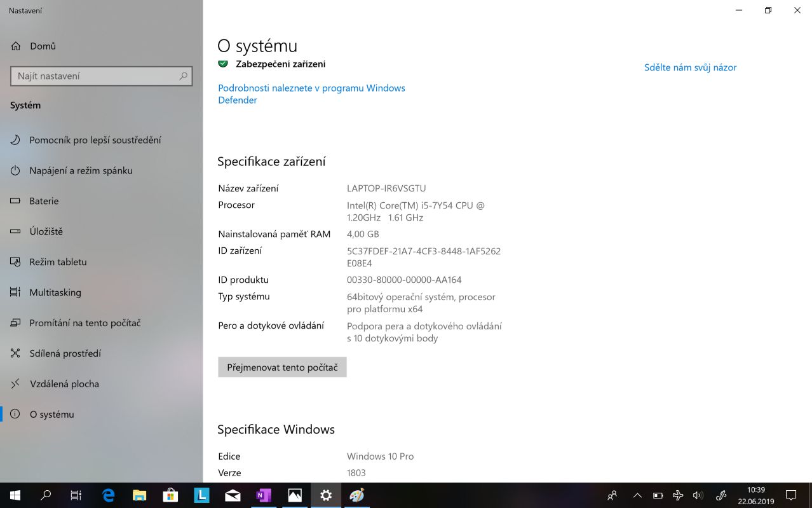Expand hidden tray icons chevron
Image resolution: width=812 pixels, height=508 pixels.
(638, 495)
